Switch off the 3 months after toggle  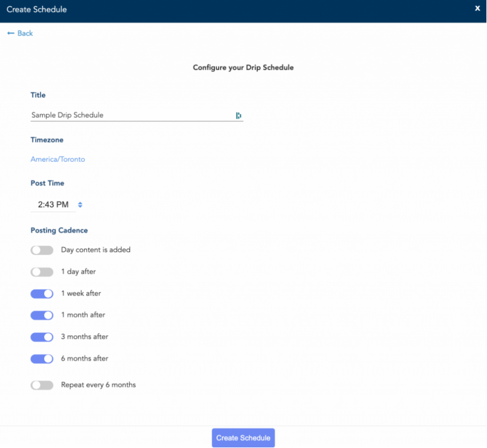pos(42,337)
